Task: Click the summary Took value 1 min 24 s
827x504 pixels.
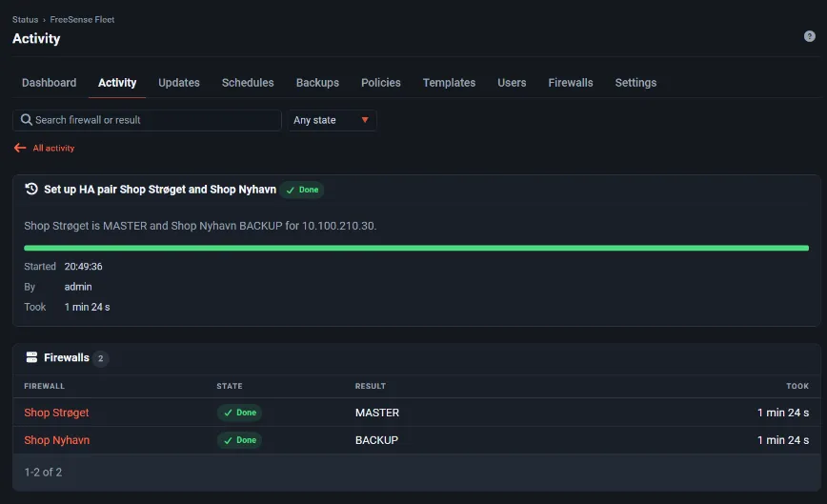Action: pyautogui.click(x=87, y=307)
